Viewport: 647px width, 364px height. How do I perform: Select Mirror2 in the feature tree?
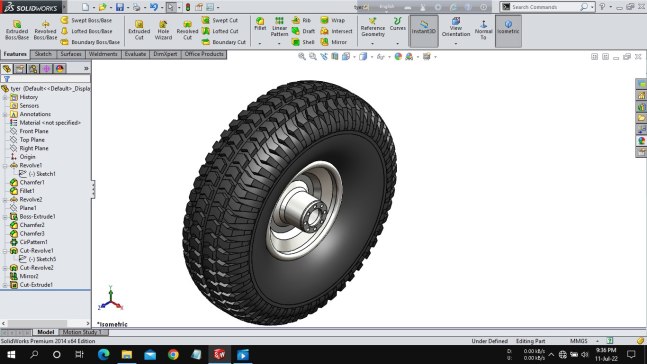coord(24,277)
